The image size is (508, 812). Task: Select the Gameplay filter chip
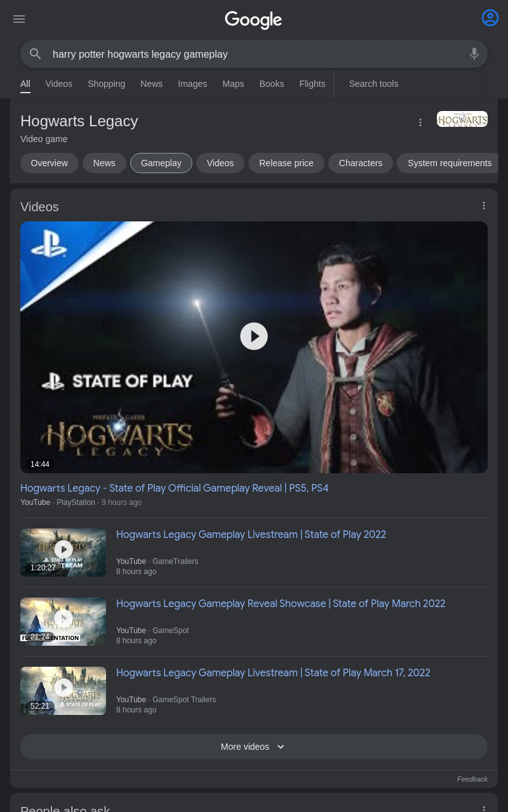click(x=161, y=163)
